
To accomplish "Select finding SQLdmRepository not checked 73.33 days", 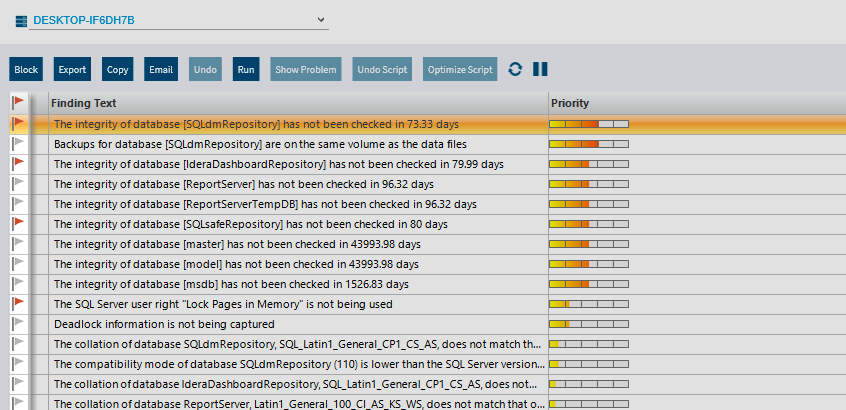I will [256, 124].
